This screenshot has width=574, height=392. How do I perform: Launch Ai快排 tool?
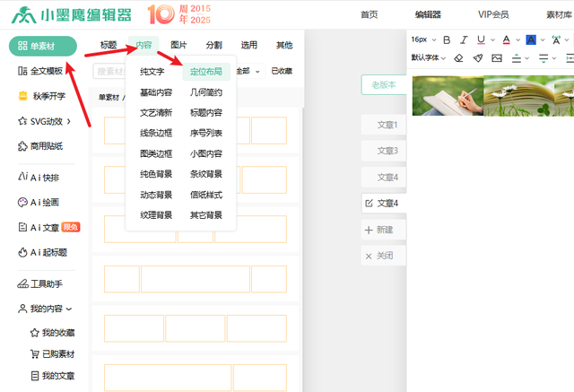[39, 178]
